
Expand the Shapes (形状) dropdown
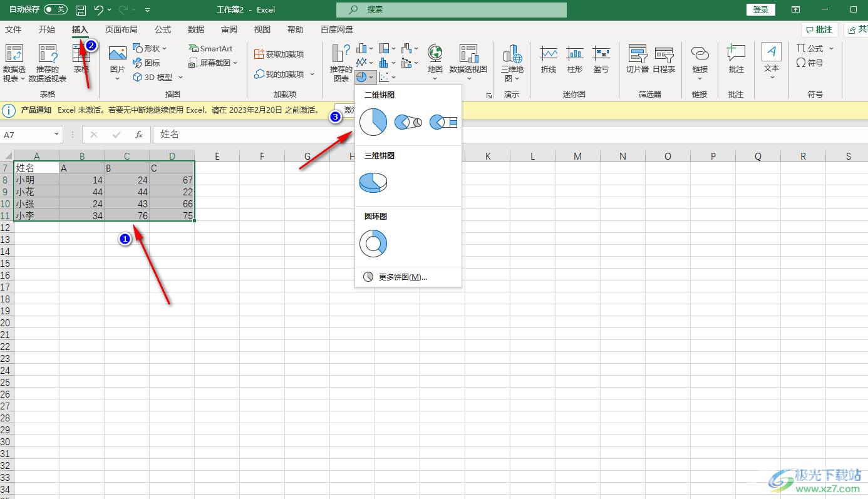point(165,49)
